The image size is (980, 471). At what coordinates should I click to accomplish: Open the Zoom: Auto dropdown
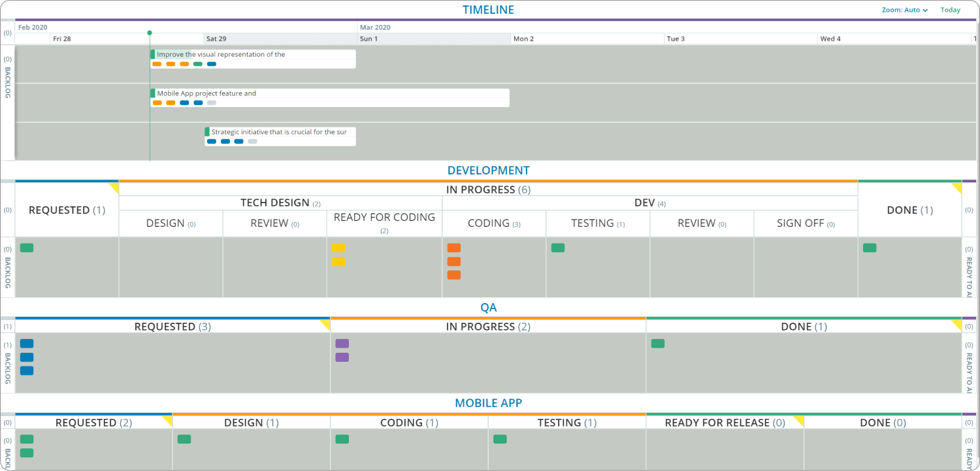pos(905,10)
